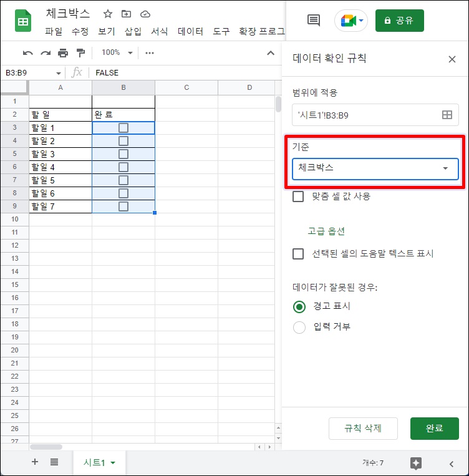Print the spreadsheet
This screenshot has height=476, width=469.
pyautogui.click(x=63, y=53)
